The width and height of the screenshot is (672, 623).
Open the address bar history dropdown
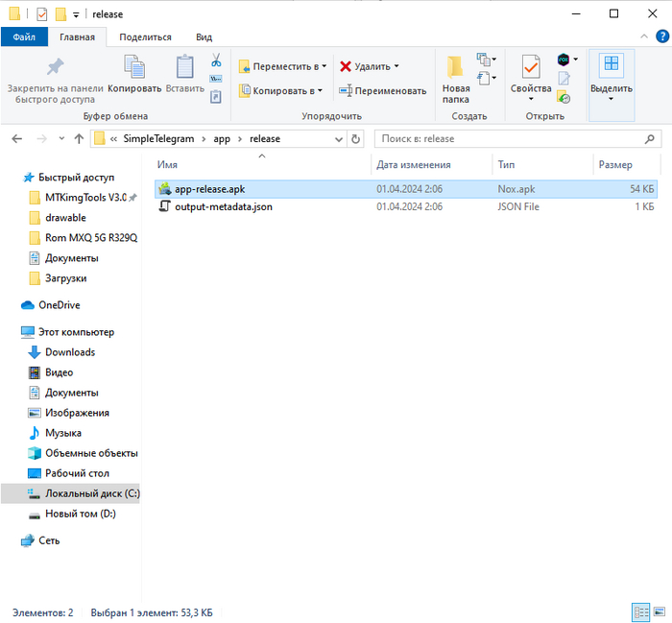pyautogui.click(x=338, y=138)
